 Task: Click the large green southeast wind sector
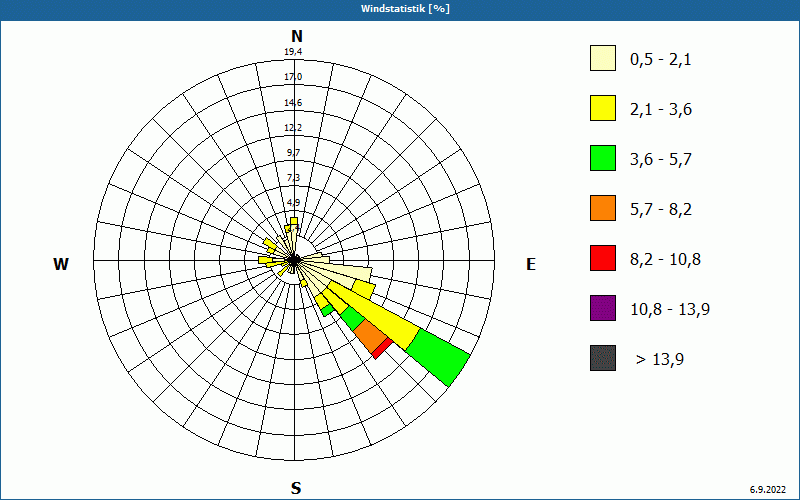point(438,357)
